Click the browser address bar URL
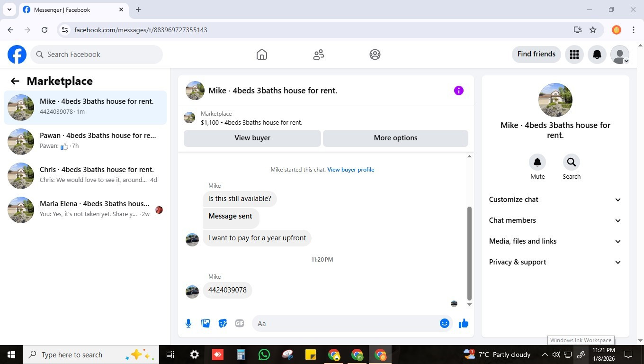Viewport: 644px width, 364px height. pyautogui.click(x=141, y=30)
